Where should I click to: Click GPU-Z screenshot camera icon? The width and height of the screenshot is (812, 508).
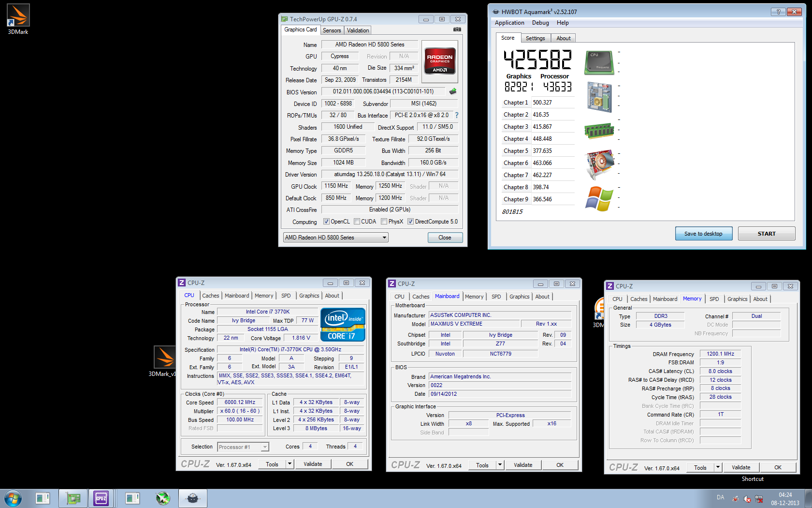pos(457,30)
